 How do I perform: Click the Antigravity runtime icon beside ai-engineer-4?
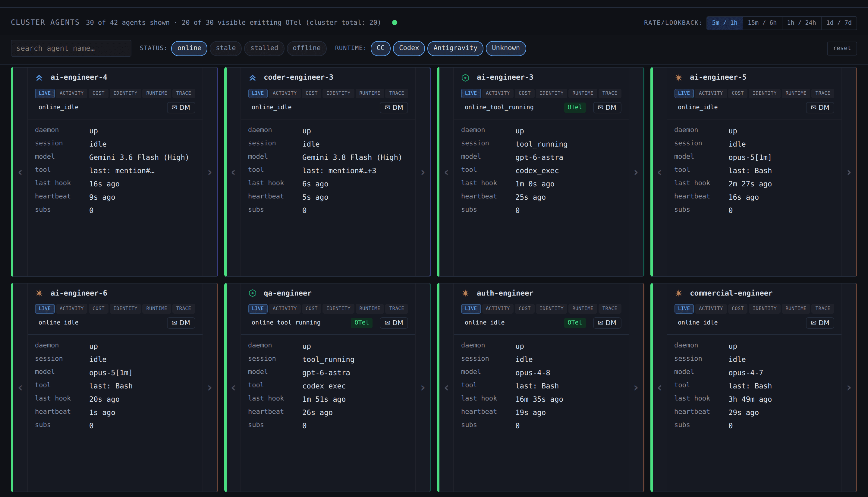tap(39, 78)
